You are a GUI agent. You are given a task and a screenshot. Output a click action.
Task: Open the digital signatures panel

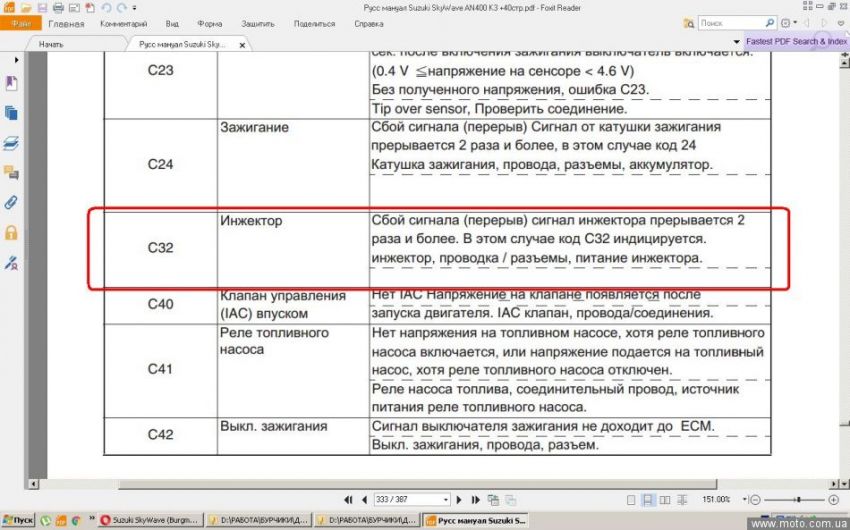click(12, 263)
